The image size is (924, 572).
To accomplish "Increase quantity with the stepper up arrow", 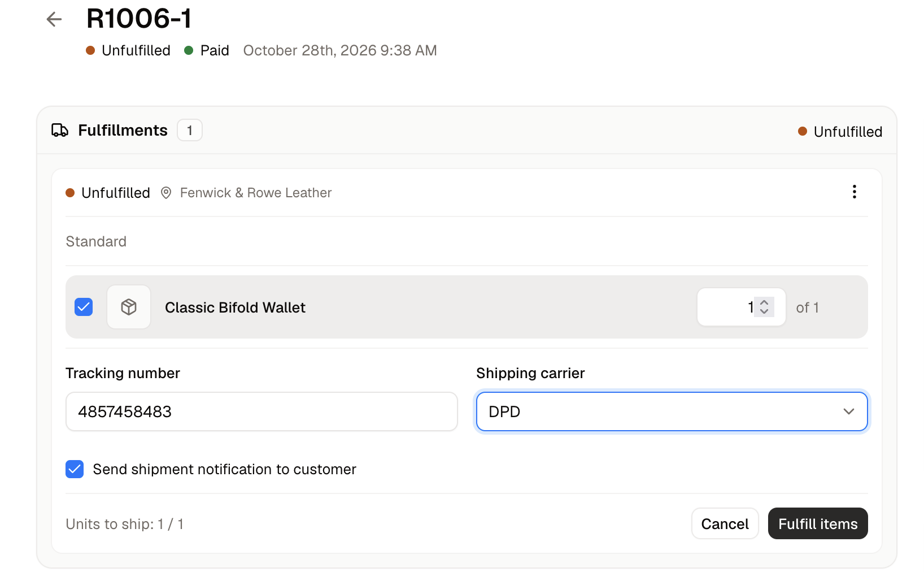I will tap(764, 302).
